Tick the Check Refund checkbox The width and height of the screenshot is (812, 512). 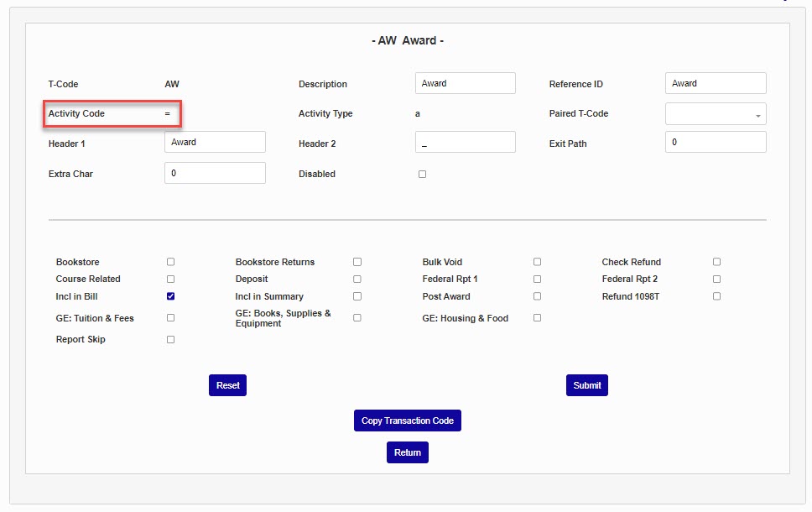click(x=716, y=262)
